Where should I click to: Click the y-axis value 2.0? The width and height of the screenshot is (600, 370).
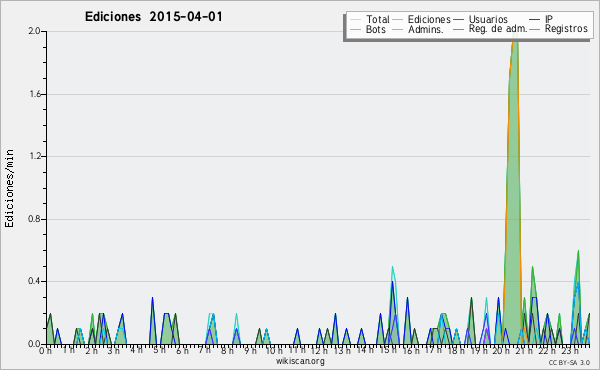pyautogui.click(x=34, y=31)
